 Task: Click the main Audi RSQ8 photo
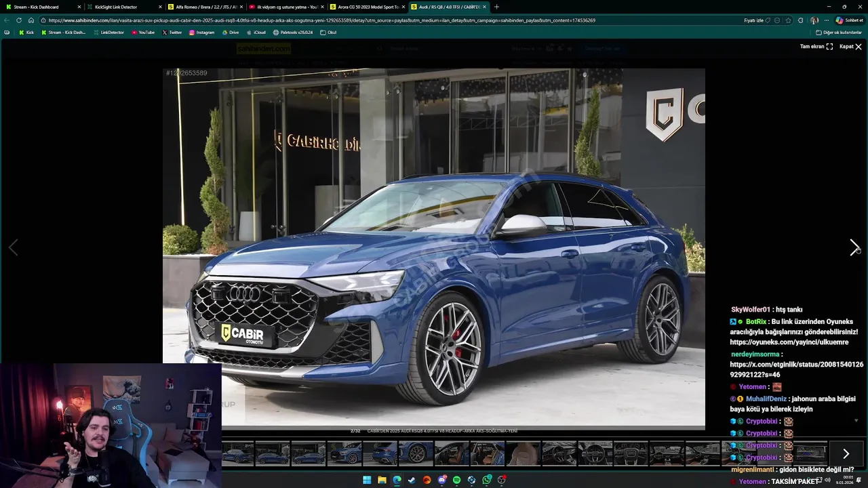pos(434,248)
